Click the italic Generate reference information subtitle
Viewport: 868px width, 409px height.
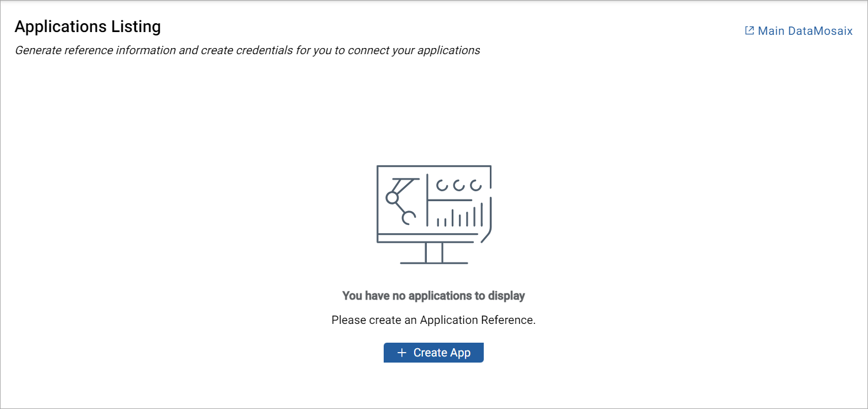pos(247,50)
